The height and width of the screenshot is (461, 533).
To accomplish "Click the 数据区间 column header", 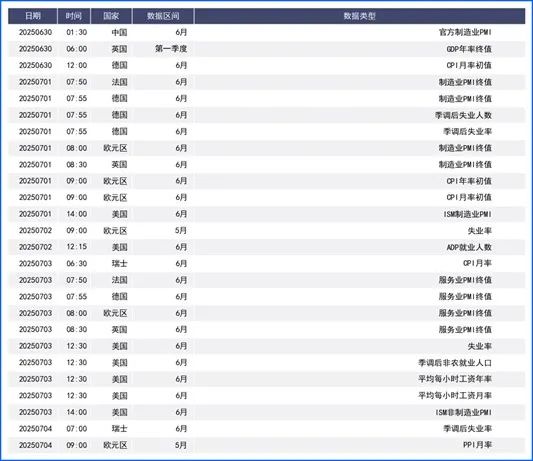I will point(163,16).
